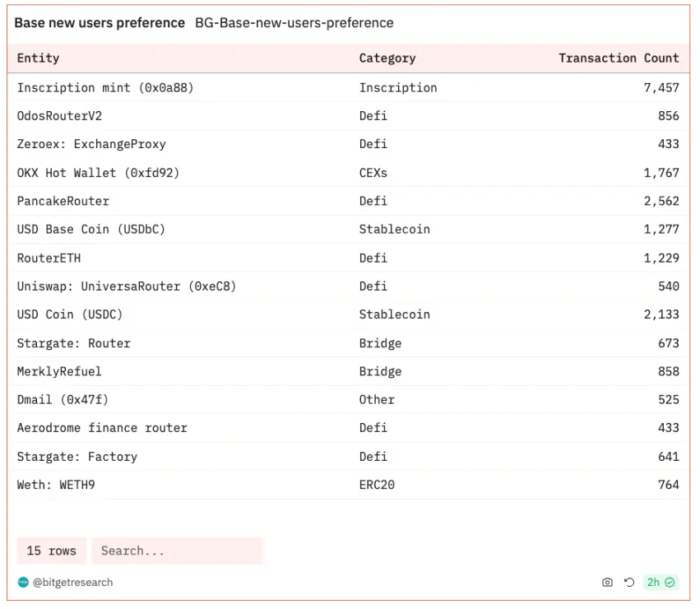Open the @bitgetresearch profile link
This screenshot has height=609, width=700.
point(72,583)
